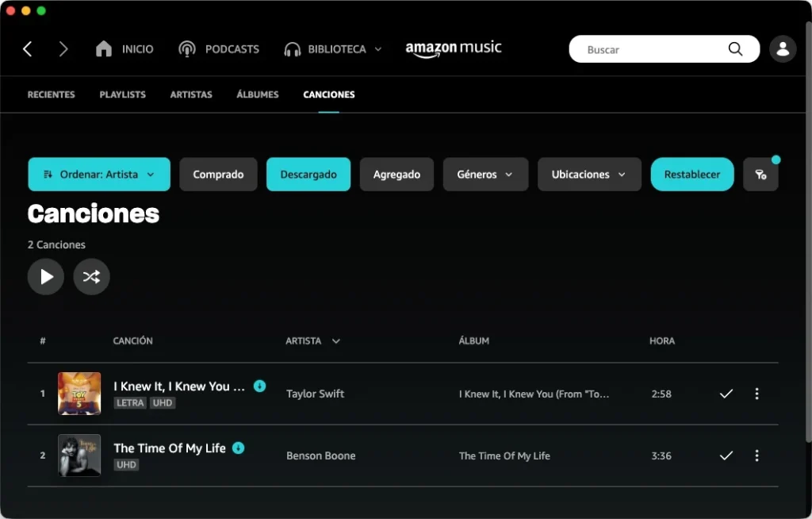Expand the Biblioteca dropdown menu

[x=333, y=49]
